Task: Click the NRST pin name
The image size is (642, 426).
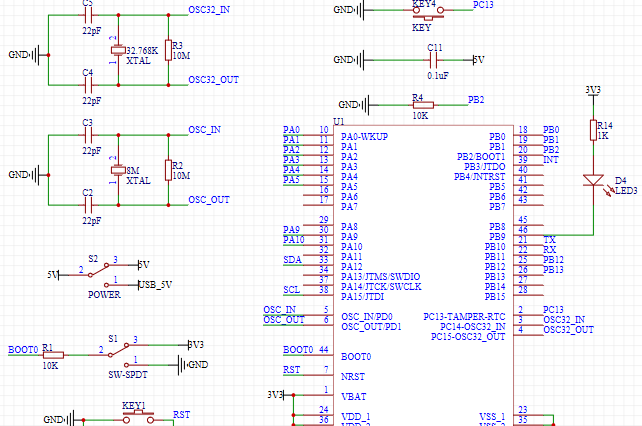Action: [353, 376]
